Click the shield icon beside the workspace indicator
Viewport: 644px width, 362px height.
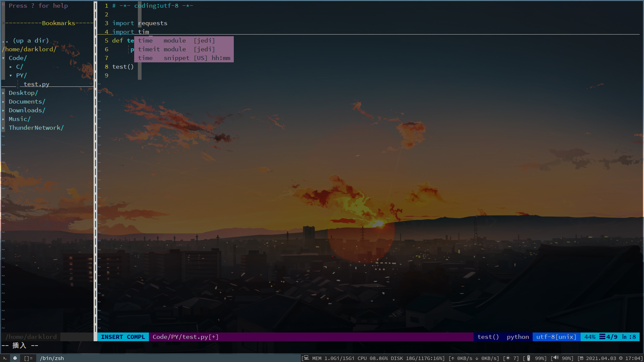[15, 358]
